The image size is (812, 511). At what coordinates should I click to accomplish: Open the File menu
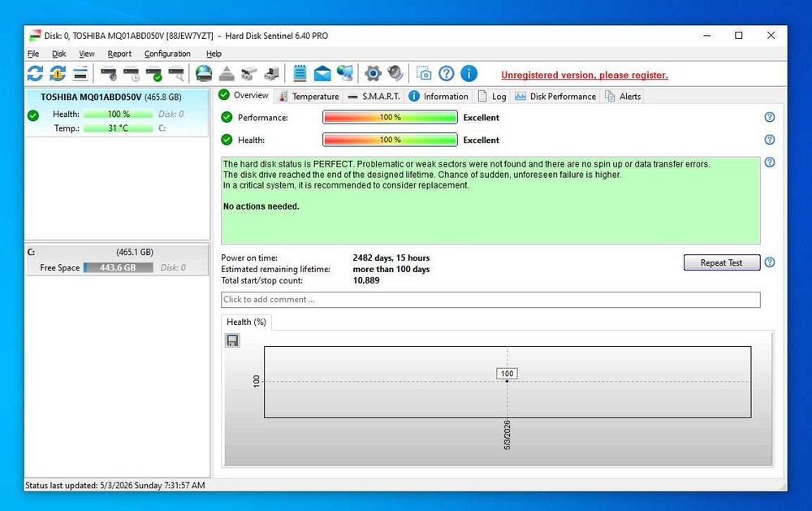pyautogui.click(x=33, y=54)
